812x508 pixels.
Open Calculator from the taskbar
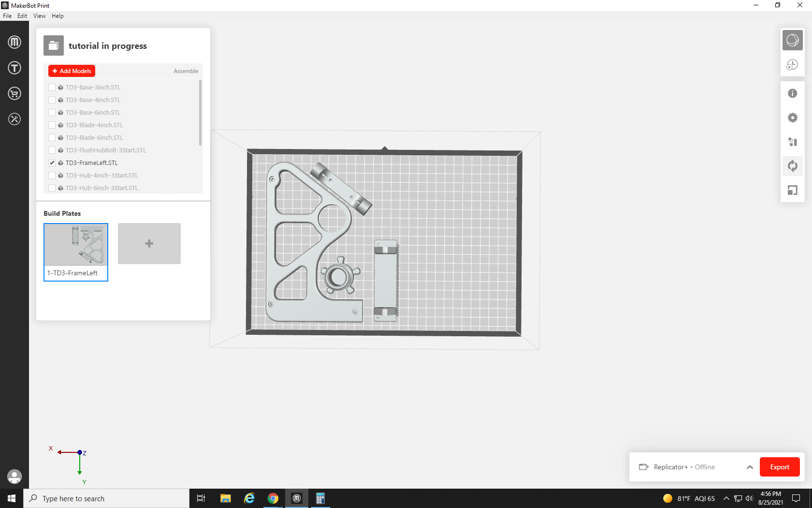pyautogui.click(x=320, y=498)
